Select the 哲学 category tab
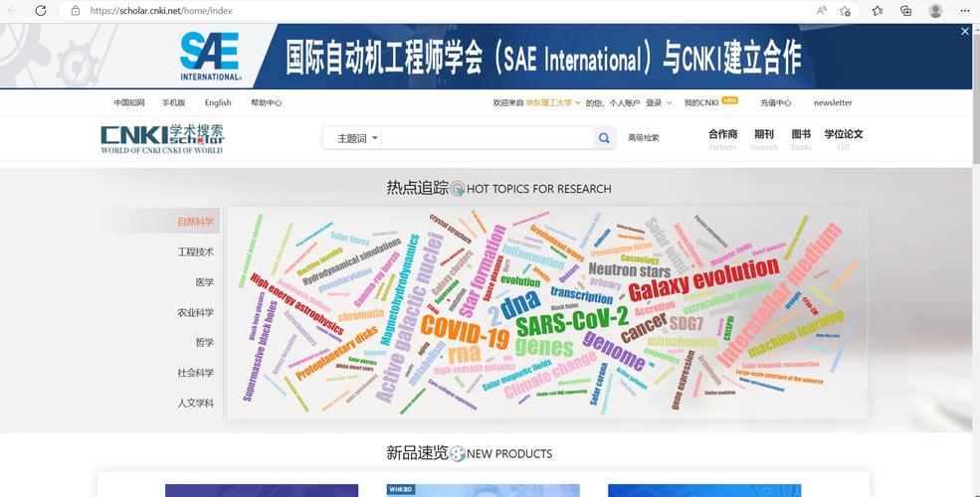The height and width of the screenshot is (497, 980). point(204,342)
